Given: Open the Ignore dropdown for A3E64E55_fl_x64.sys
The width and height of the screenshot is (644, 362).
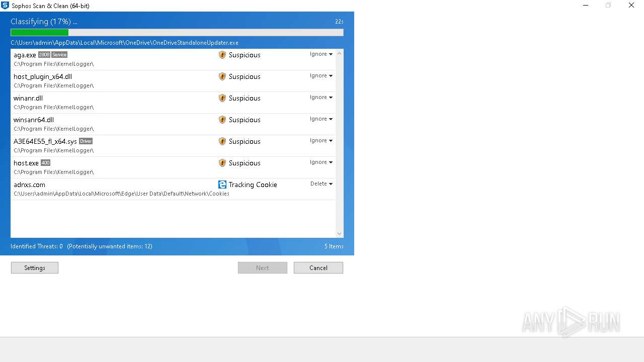Looking at the screenshot, I should (321, 141).
